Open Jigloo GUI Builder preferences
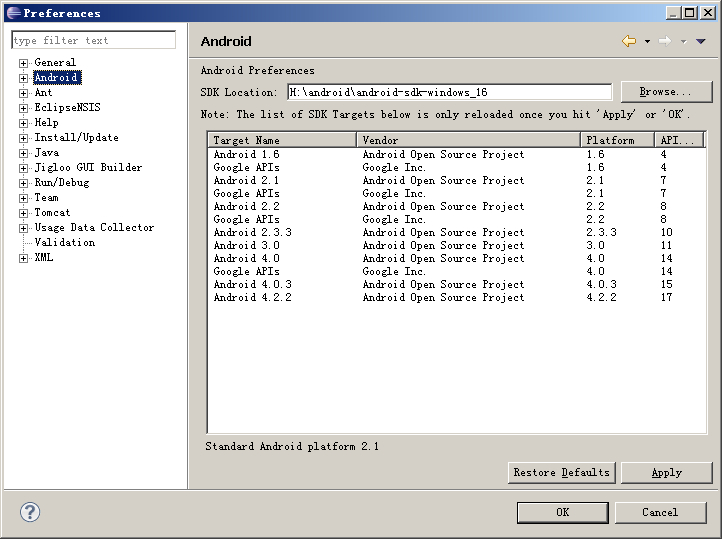722x539 pixels. point(88,168)
